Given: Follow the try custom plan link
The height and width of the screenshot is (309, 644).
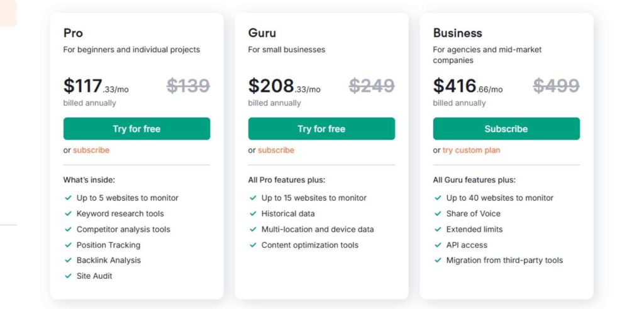Looking at the screenshot, I should pyautogui.click(x=471, y=150).
